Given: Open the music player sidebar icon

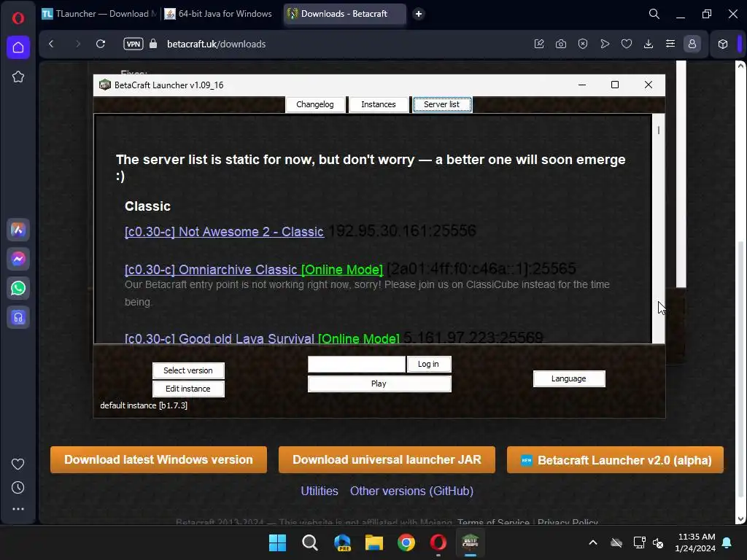Looking at the screenshot, I should pos(18,318).
